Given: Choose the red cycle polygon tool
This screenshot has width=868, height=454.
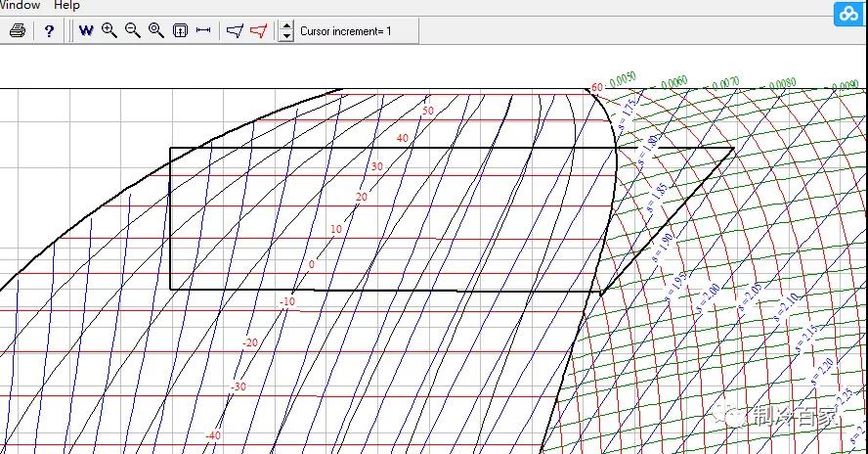Looking at the screenshot, I should (258, 30).
